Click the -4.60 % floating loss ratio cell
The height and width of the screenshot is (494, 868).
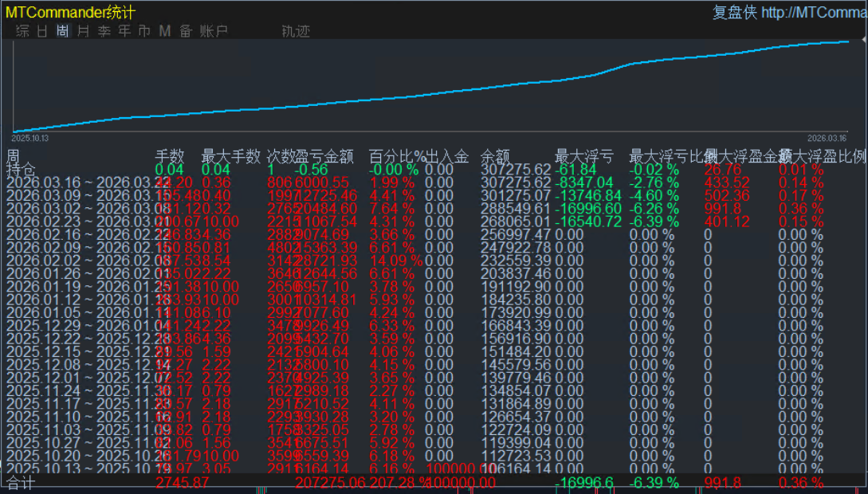click(654, 196)
